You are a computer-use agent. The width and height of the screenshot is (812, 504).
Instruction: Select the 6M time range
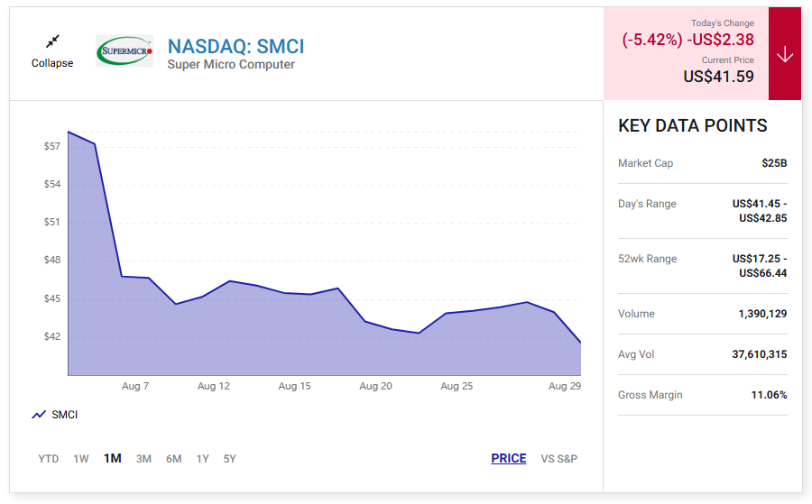point(173,459)
